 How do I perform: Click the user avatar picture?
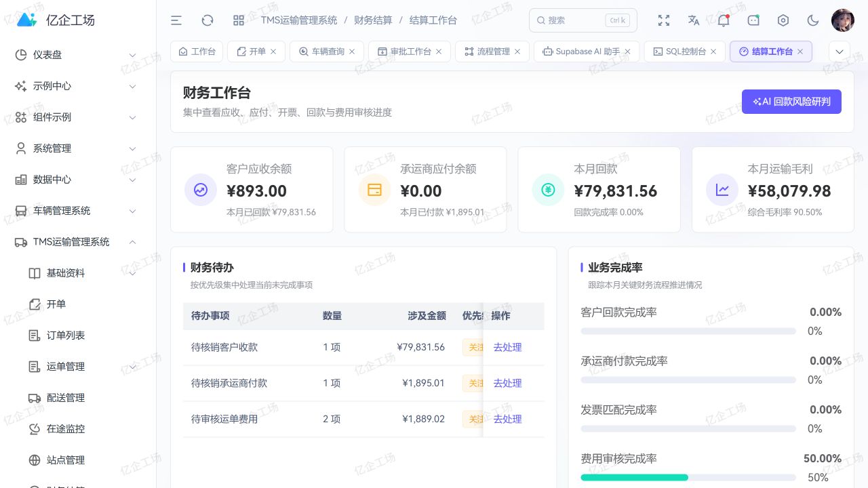tap(843, 20)
